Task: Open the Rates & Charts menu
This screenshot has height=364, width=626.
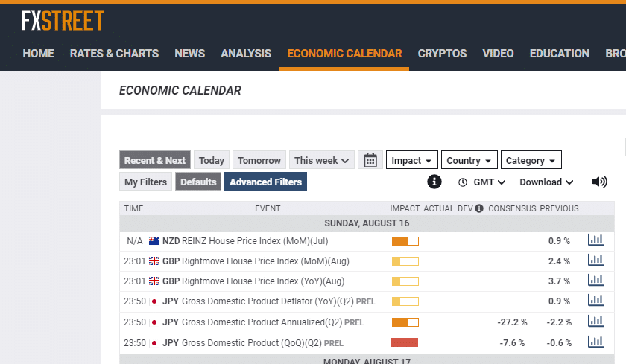Action: pyautogui.click(x=114, y=54)
